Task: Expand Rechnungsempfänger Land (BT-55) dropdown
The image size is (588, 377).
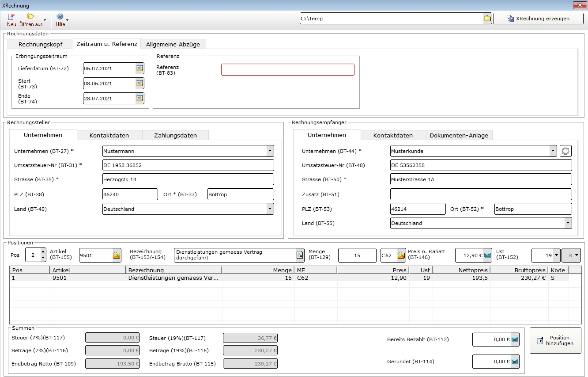Action: 568,223
